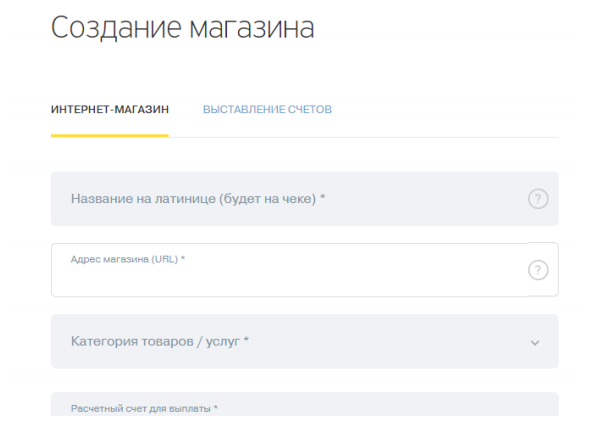This screenshot has width=596, height=429.
Task: Focus the Адрес магазина (URL) field
Action: coord(304,270)
